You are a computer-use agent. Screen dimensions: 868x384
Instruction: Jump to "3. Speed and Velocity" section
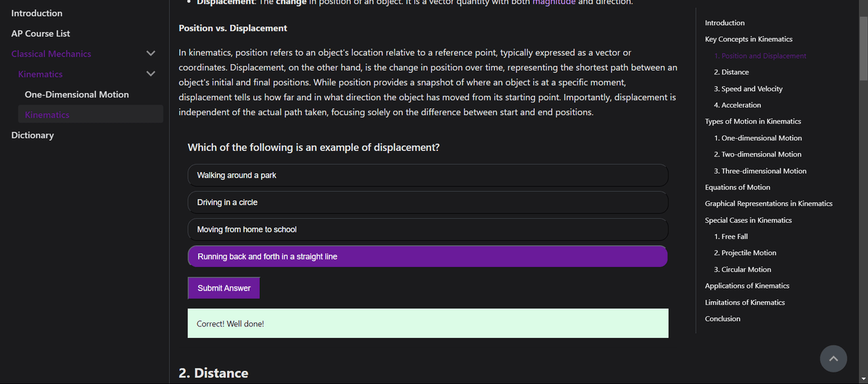coord(748,89)
